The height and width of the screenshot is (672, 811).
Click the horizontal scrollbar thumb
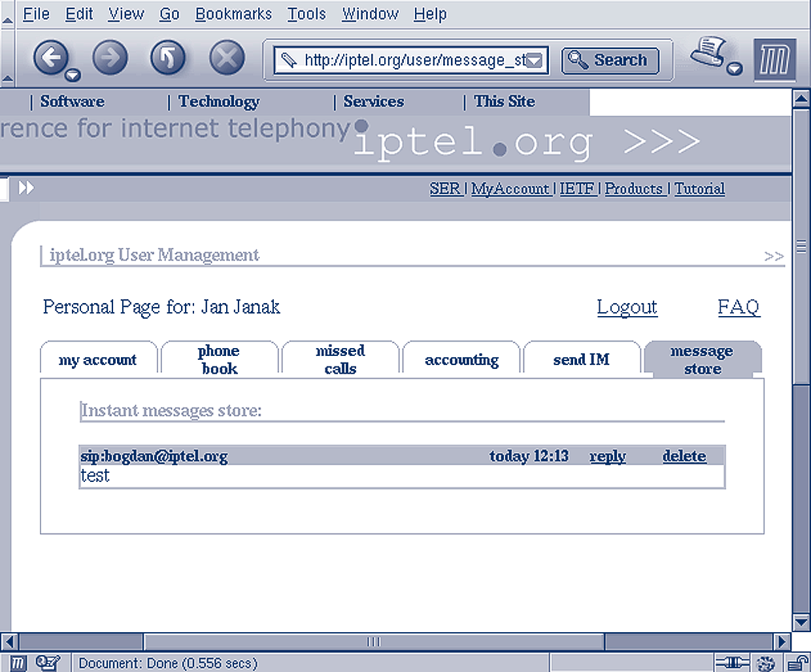pos(373,641)
